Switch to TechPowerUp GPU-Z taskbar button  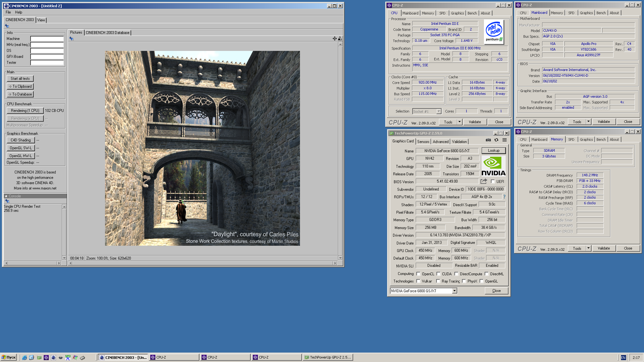click(328, 357)
